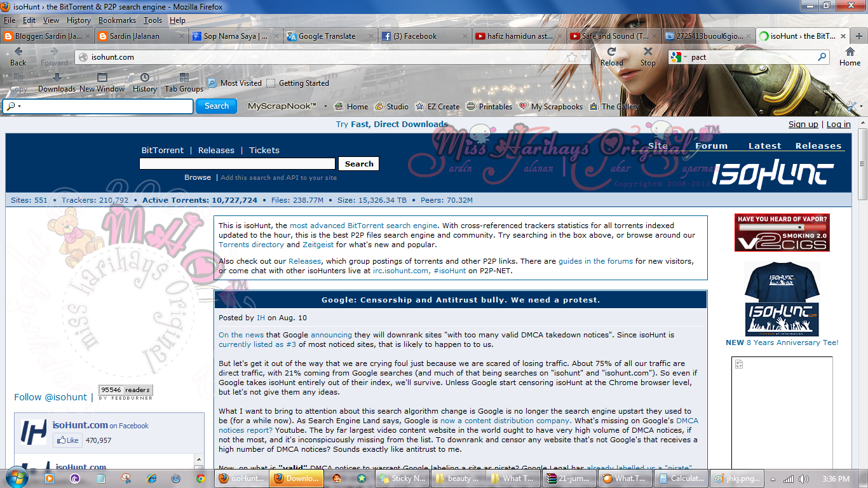The width and height of the screenshot is (868, 488).
Task: Open the Zeitgeist link
Action: coord(318,245)
